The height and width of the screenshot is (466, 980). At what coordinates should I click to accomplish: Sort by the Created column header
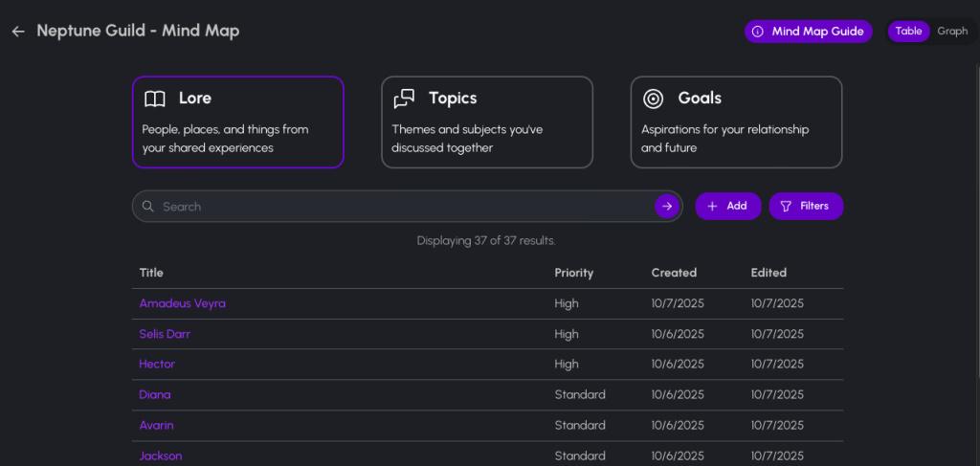[x=674, y=273]
